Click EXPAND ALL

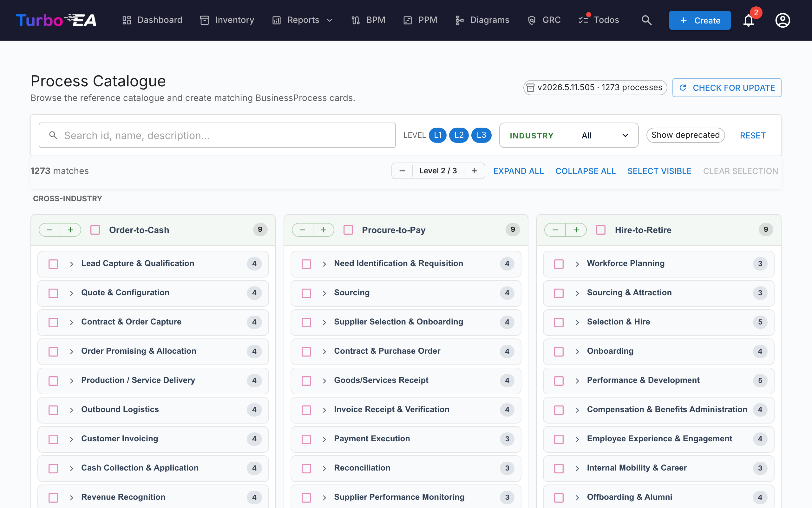click(518, 171)
